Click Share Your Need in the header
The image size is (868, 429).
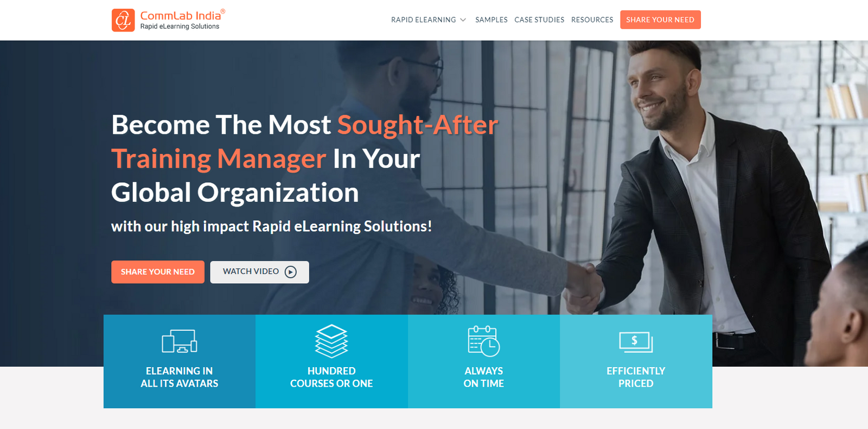[x=660, y=20]
